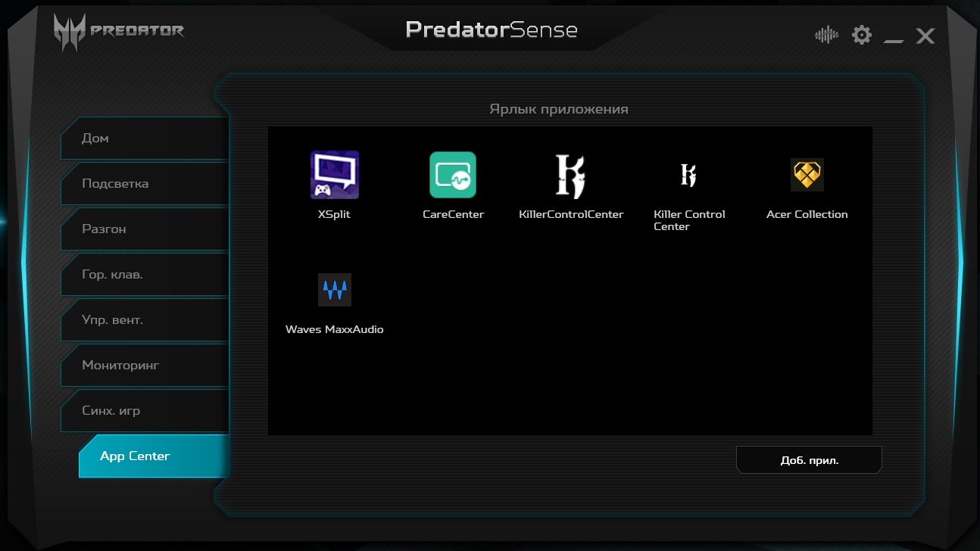Viewport: 980px width, 551px height.
Task: Go to the Гор. клав. tab
Action: (x=145, y=275)
